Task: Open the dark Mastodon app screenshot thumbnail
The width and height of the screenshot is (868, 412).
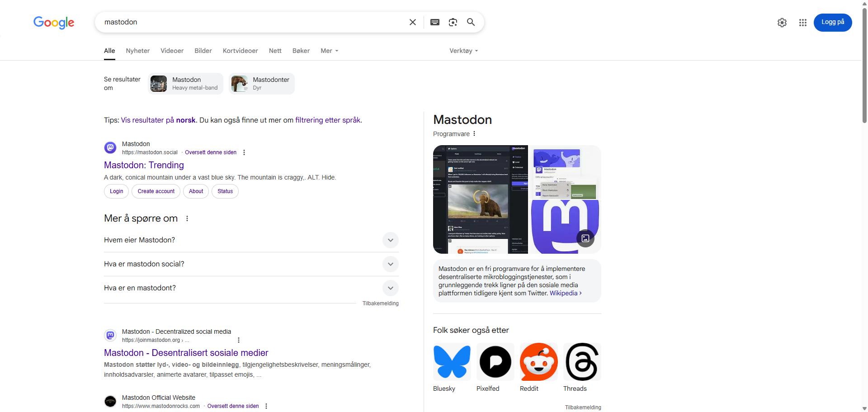Action: [481, 199]
